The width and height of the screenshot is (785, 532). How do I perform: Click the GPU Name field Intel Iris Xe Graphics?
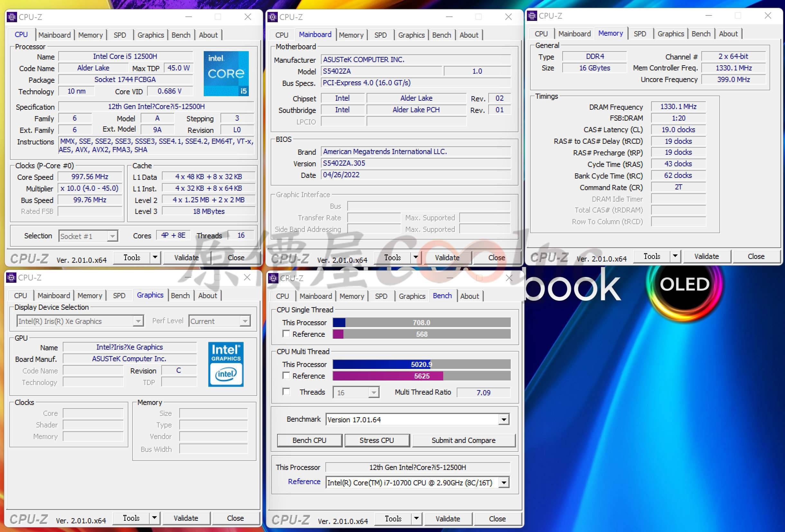pos(130,347)
